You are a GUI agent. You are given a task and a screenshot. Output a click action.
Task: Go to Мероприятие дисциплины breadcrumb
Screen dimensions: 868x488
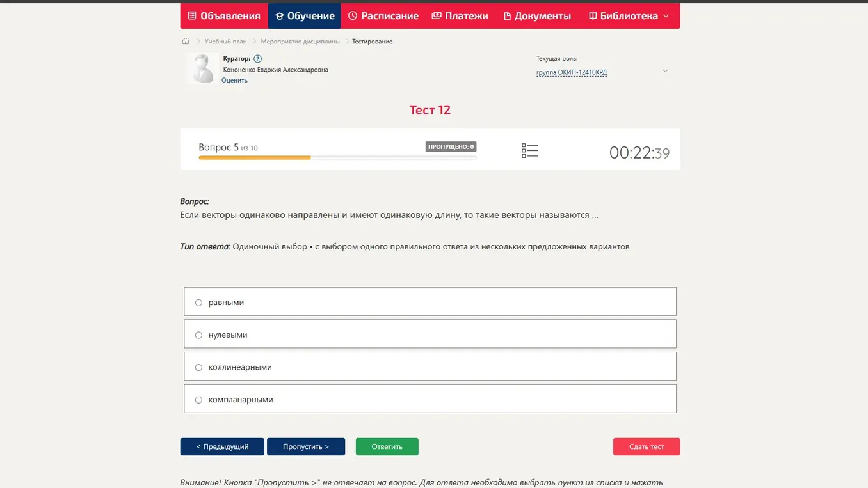[300, 42]
